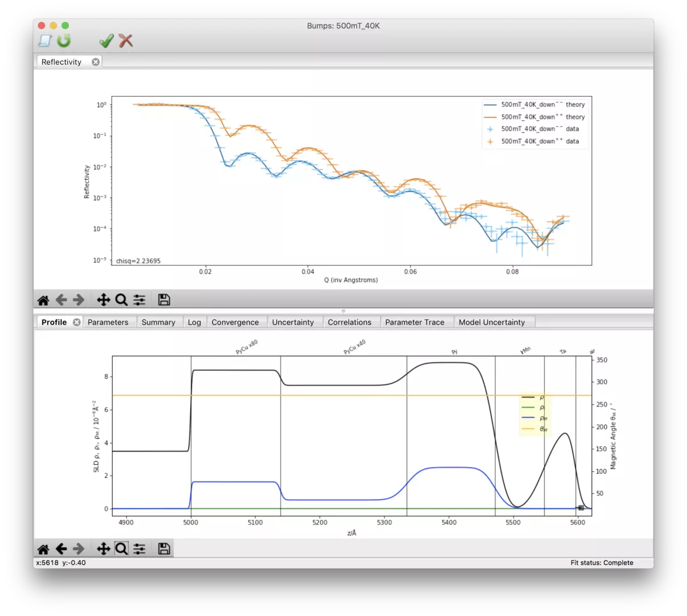Open the Convergence tab

coord(235,322)
